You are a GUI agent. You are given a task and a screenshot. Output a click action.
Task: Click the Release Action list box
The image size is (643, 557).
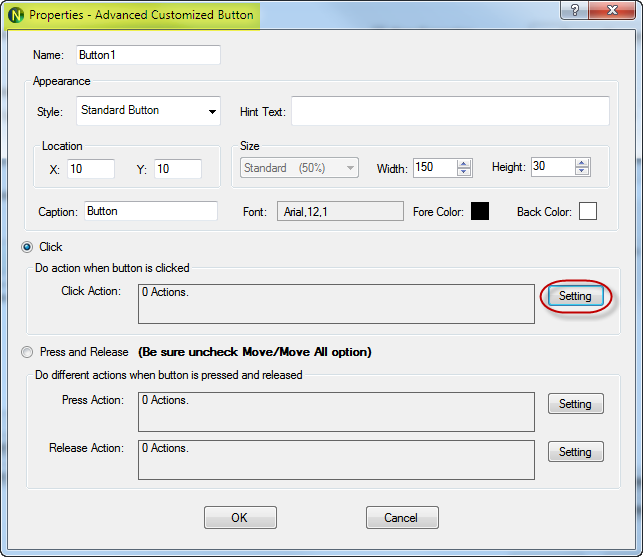click(336, 460)
